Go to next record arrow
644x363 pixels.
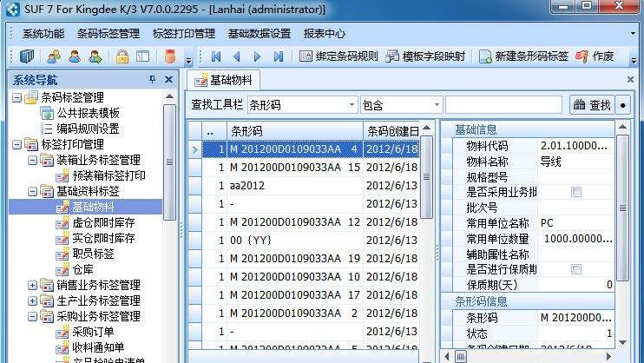[258, 56]
